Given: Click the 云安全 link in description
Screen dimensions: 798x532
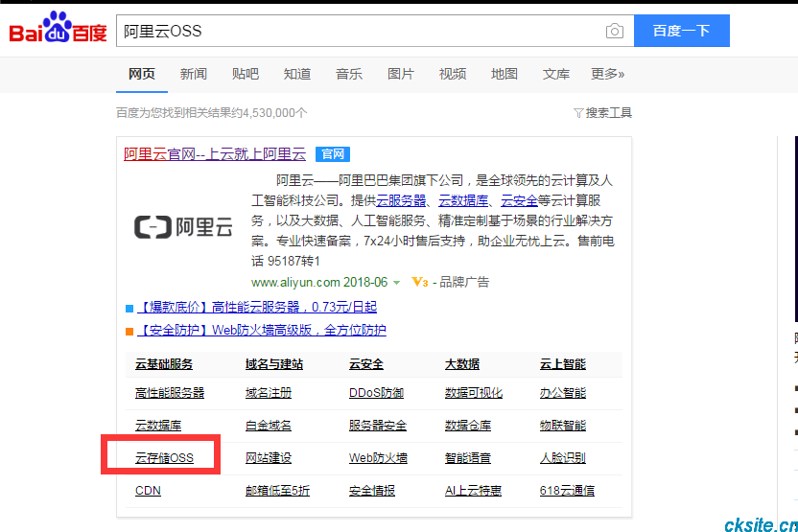Looking at the screenshot, I should point(519,201).
